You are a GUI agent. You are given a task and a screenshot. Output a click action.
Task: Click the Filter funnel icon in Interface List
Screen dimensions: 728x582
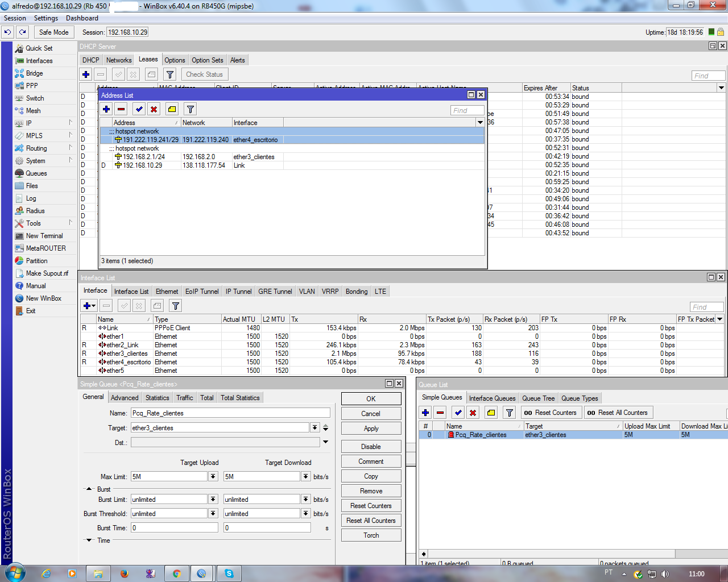point(176,306)
